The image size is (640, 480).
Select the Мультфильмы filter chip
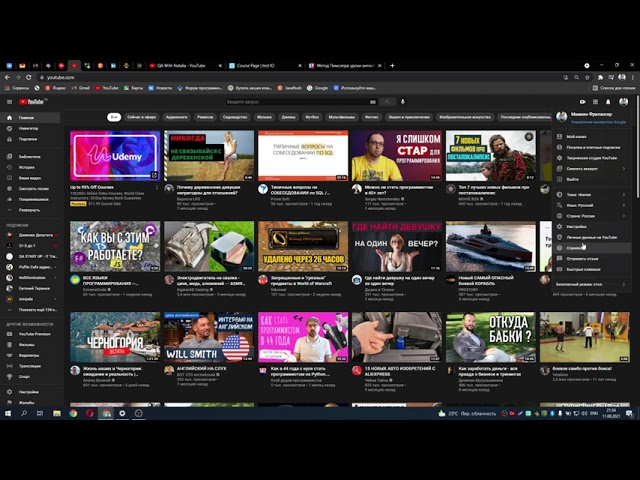[342, 117]
